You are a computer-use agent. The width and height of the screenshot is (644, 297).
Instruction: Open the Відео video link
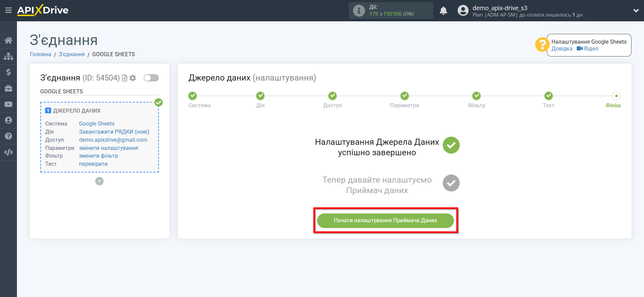click(x=587, y=48)
